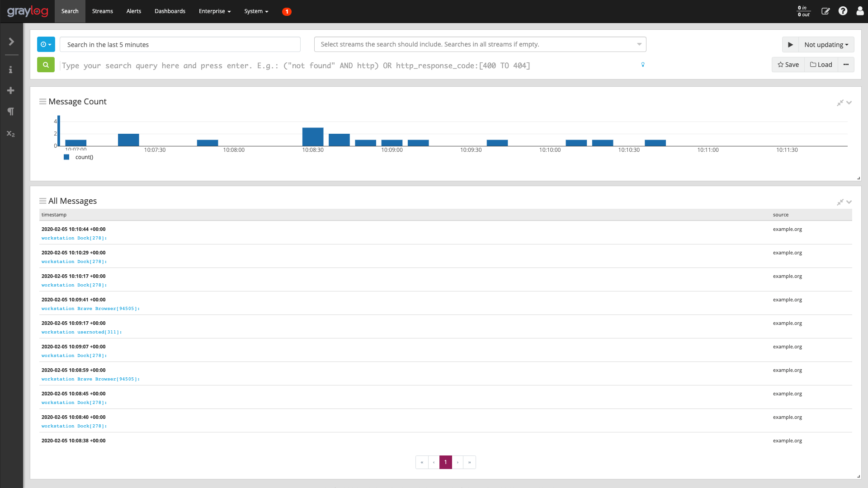Viewport: 868px width, 488px height.
Task: Open the time range type dropdown
Action: 46,44
